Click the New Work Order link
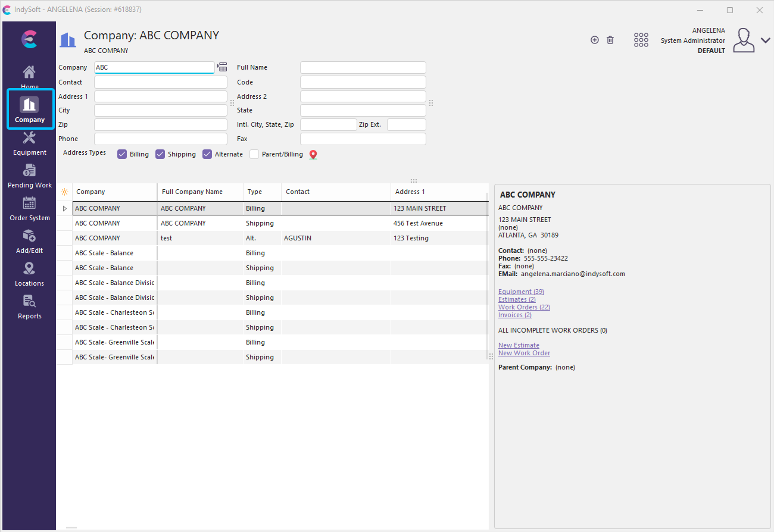Image resolution: width=774 pixels, height=532 pixels. click(524, 353)
